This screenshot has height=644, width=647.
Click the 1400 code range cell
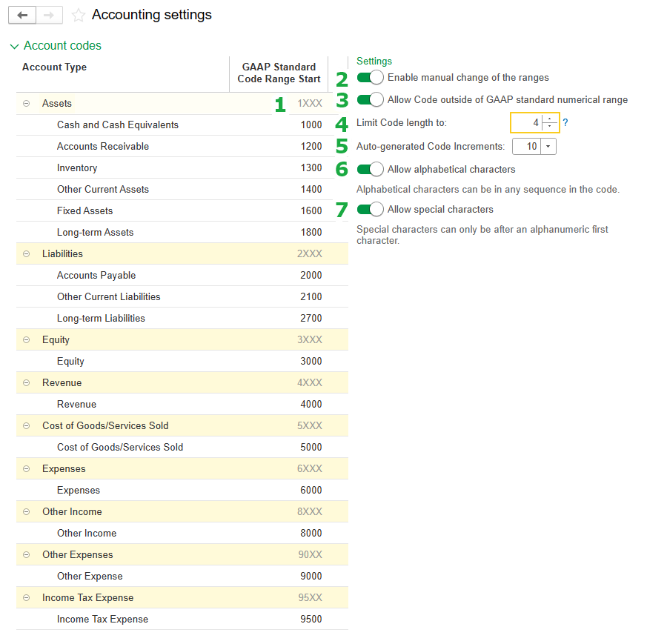tap(311, 189)
